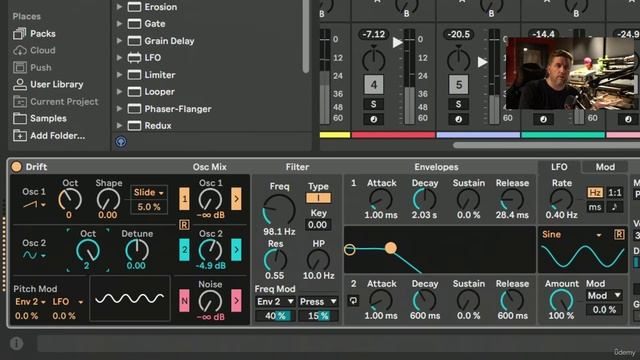This screenshot has width=640, height=360.
Task: Open Current Project in Places
Action: point(56,101)
